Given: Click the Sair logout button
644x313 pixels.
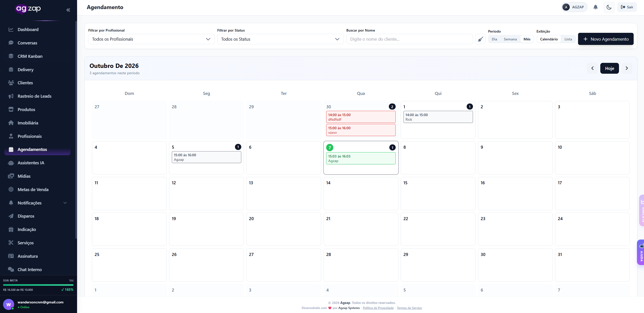Looking at the screenshot, I should pyautogui.click(x=627, y=7).
